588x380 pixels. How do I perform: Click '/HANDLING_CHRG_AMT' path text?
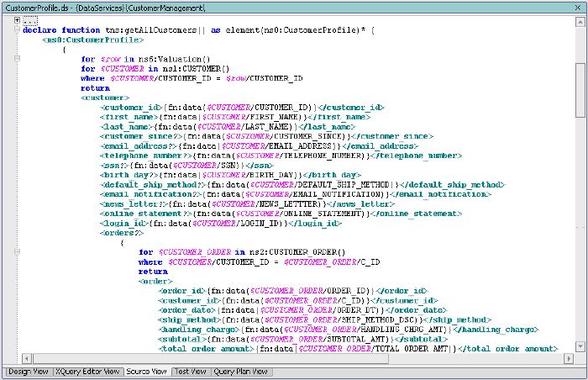coord(402,330)
